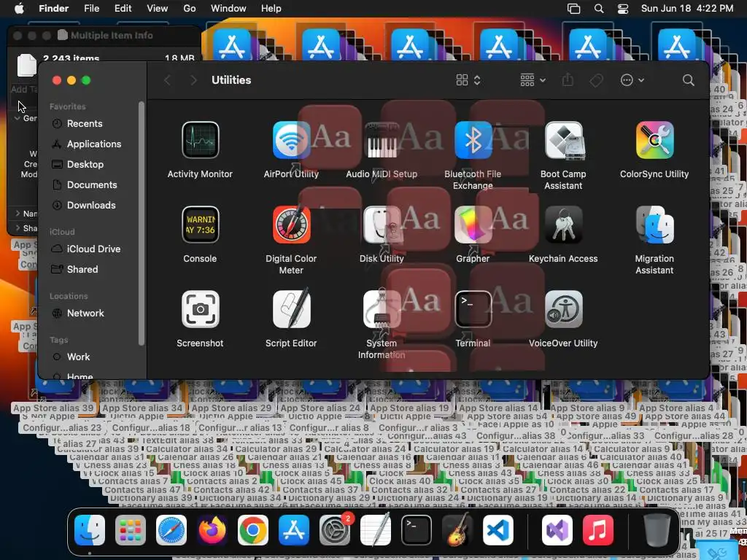
Task: Open VoiceOver Utility
Action: (564, 309)
